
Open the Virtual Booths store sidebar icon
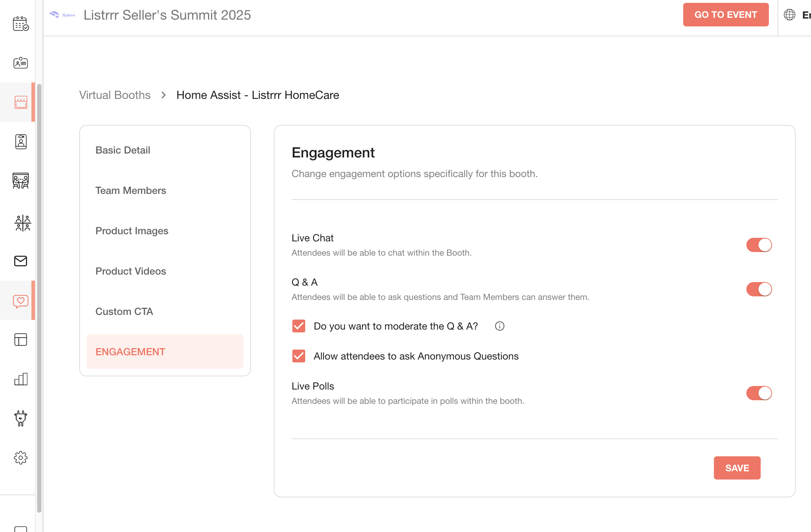click(x=21, y=102)
